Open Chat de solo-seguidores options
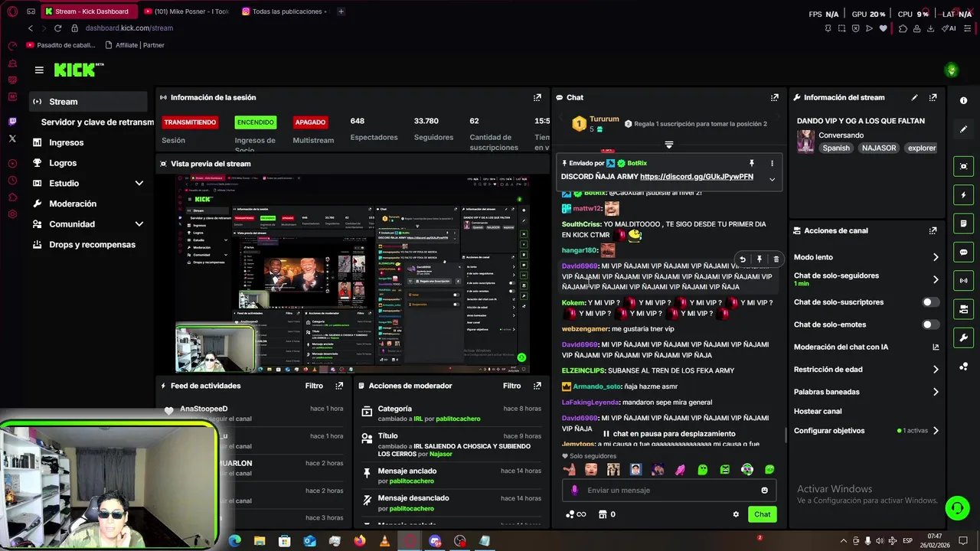This screenshot has width=980, height=551. (x=866, y=279)
